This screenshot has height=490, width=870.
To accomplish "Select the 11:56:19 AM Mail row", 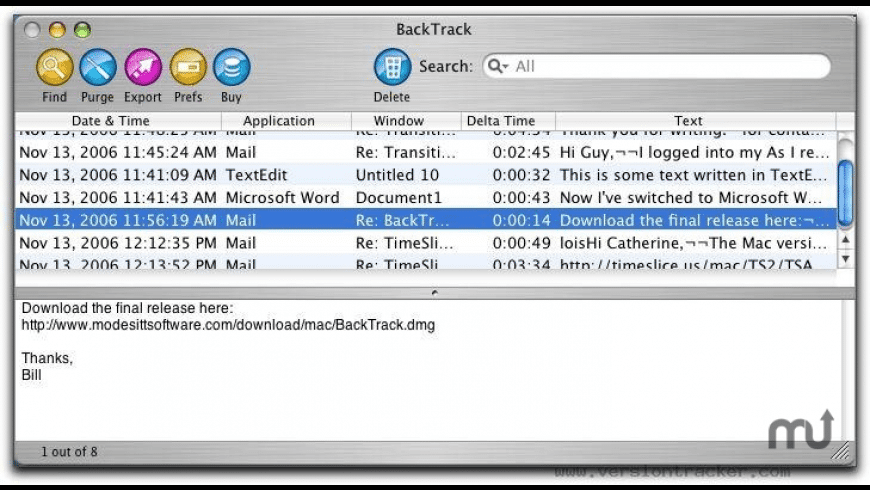I will [x=426, y=220].
